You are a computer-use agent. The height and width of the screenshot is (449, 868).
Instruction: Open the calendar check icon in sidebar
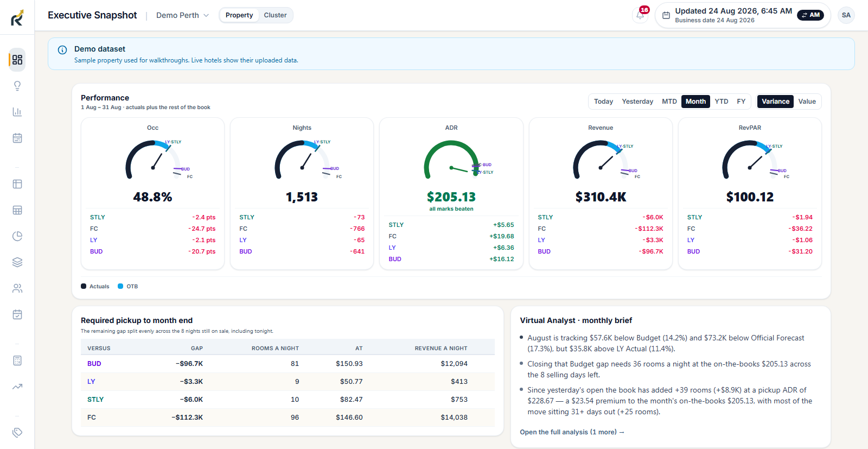[17, 314]
